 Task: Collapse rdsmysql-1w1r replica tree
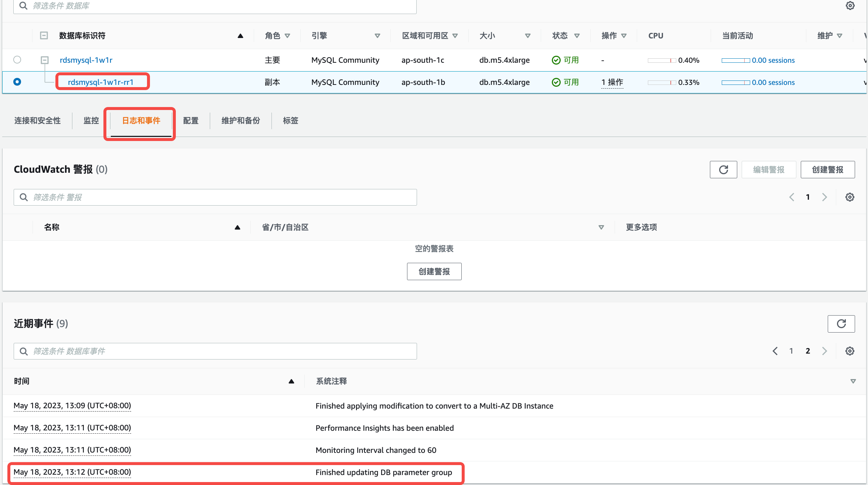(44, 60)
